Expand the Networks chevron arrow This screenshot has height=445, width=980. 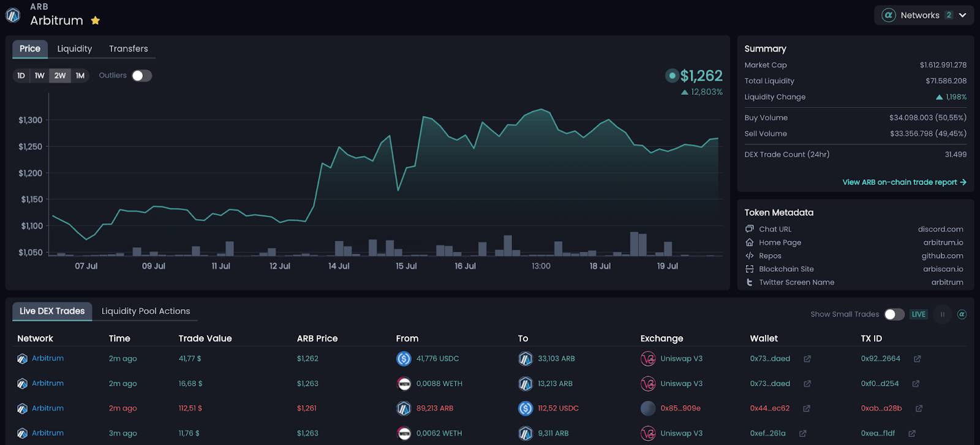point(963,15)
